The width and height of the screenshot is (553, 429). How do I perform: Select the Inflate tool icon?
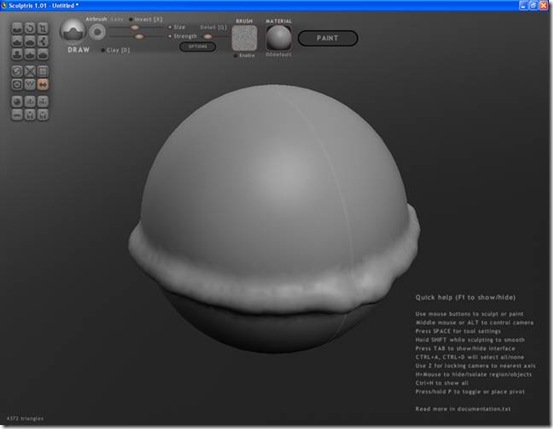[30, 41]
